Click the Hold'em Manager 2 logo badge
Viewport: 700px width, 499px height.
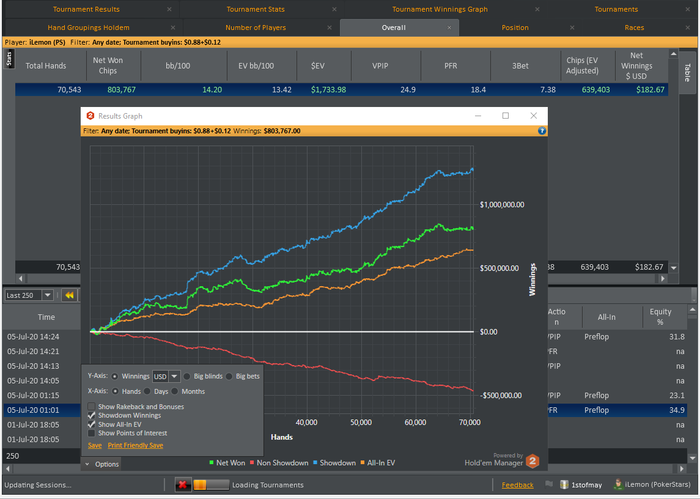tap(532, 461)
